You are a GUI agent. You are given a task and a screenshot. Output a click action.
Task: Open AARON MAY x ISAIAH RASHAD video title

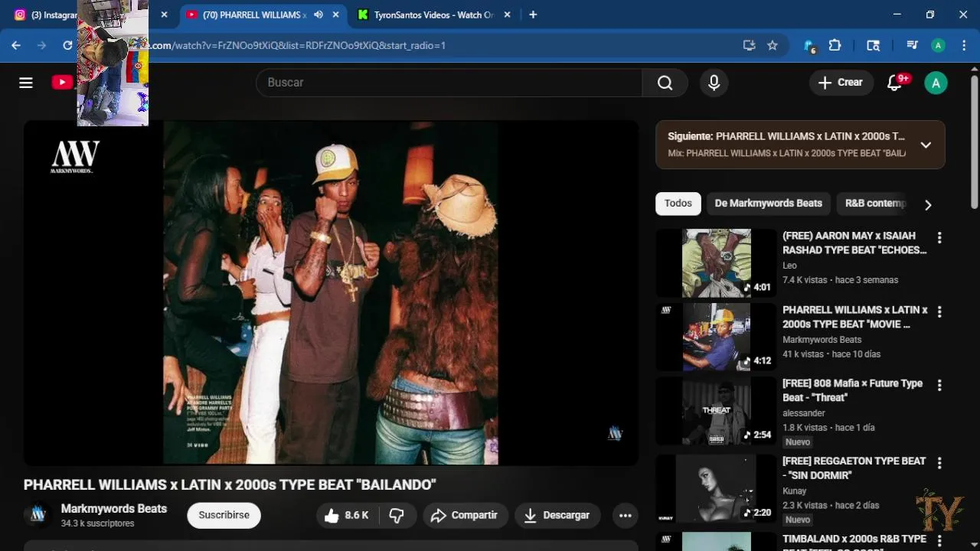(854, 243)
